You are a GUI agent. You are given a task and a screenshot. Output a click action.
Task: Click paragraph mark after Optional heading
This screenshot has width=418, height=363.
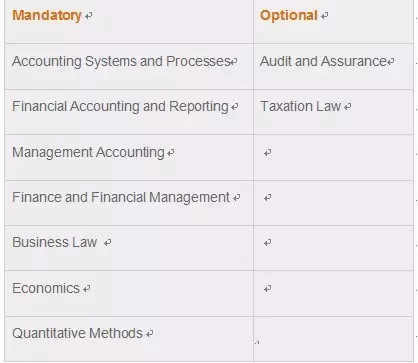324,16
